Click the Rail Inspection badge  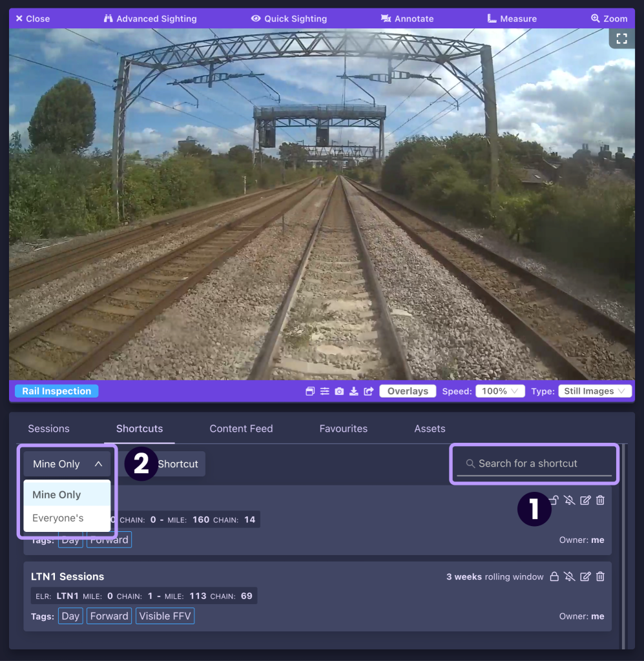(56, 391)
